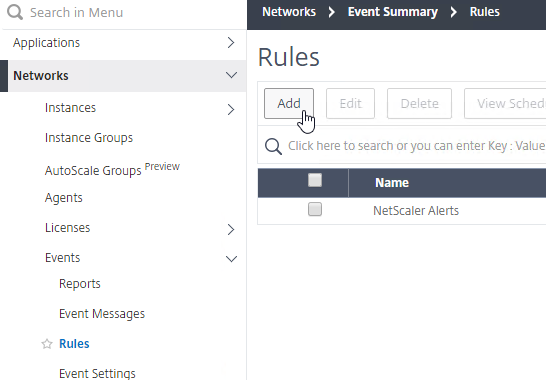Viewport: 546px width, 380px height.
Task: Expand the Instances submenu arrow
Action: click(x=231, y=109)
